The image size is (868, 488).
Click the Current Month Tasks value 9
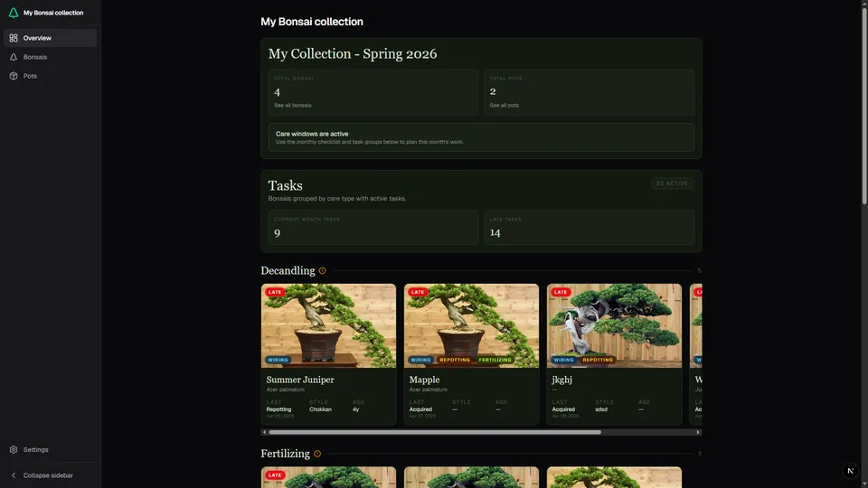tap(277, 233)
